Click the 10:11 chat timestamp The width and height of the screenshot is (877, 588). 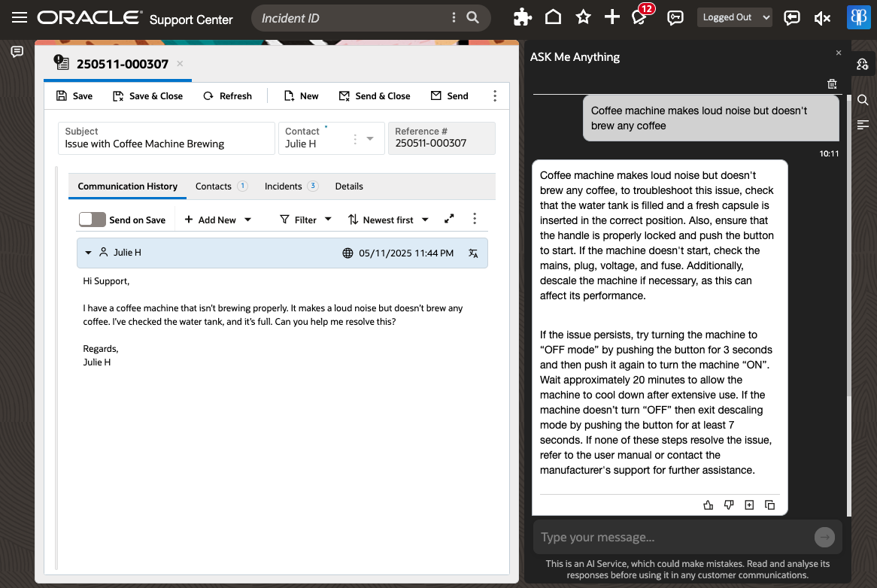coord(829,153)
